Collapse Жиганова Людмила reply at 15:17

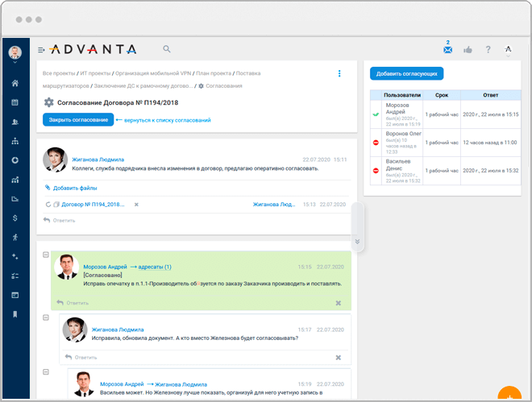click(46, 317)
